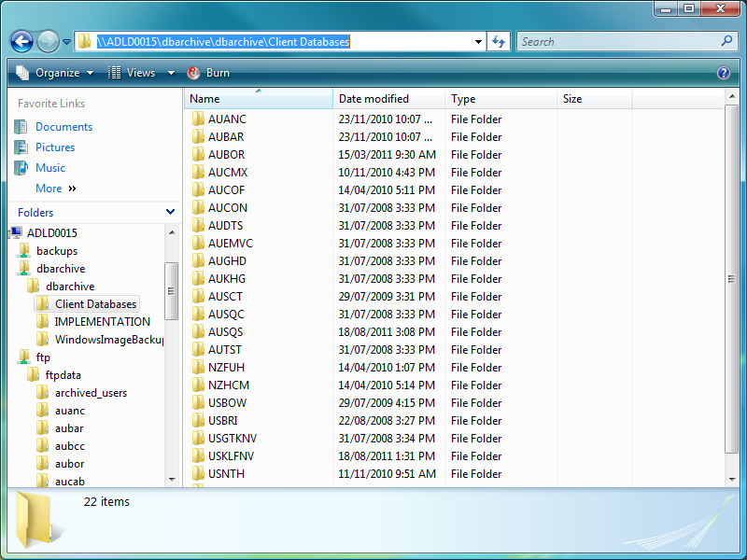Open the AUBOR folder
Screen dimensions: 747x560
[228, 154]
